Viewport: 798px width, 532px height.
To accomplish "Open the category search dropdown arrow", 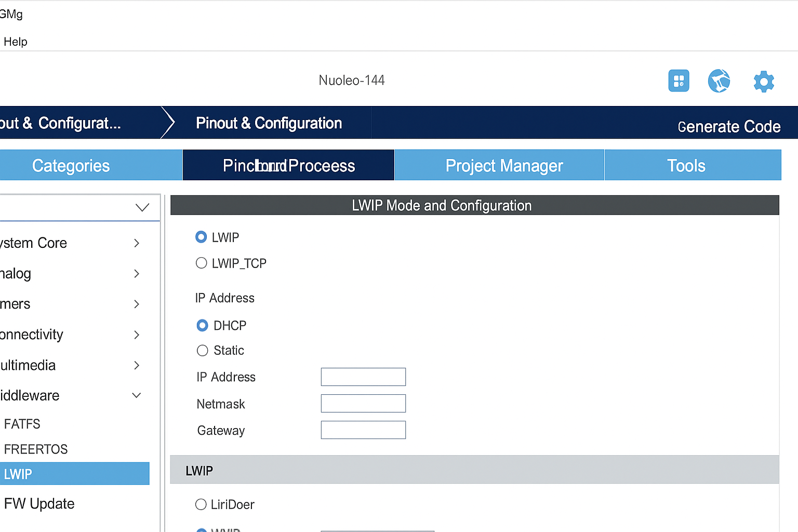I will tap(142, 207).
